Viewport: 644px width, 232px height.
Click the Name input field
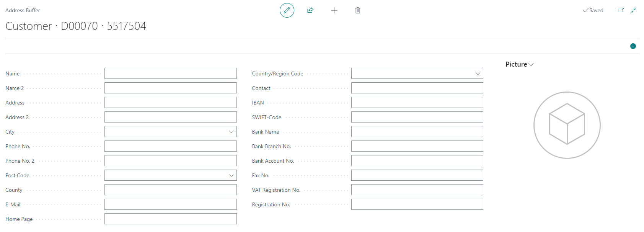(x=171, y=74)
